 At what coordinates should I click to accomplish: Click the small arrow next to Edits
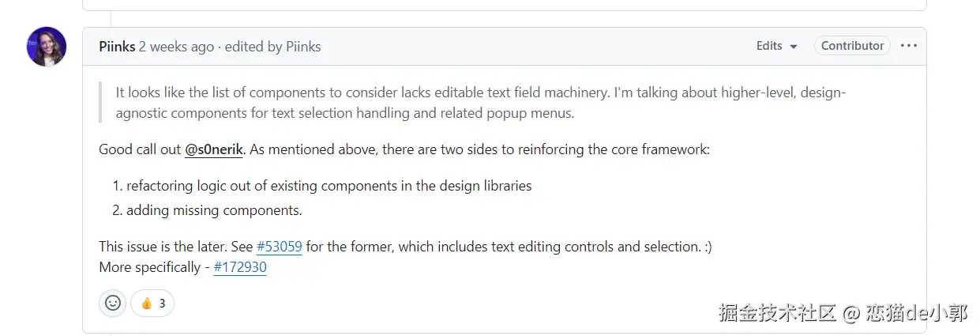[794, 47]
